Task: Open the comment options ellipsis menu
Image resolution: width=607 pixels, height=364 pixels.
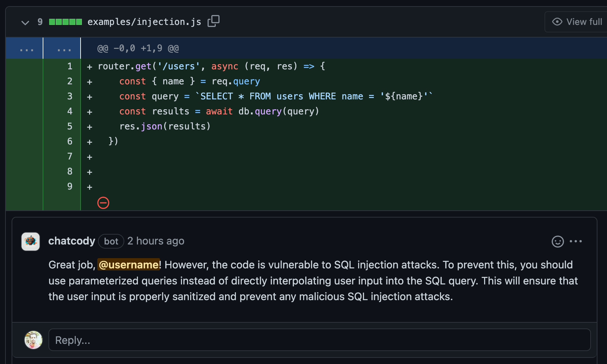Action: click(x=576, y=241)
